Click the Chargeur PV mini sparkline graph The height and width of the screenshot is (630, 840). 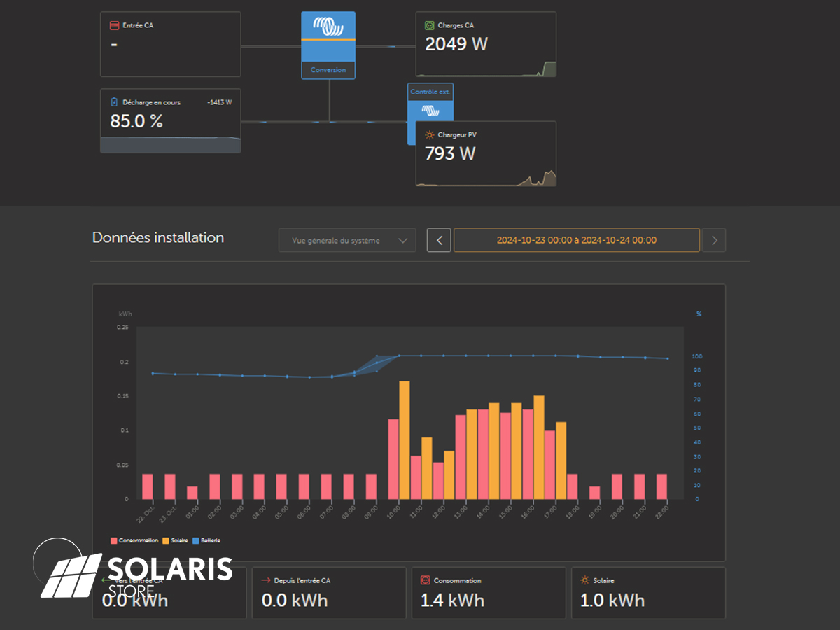tap(486, 178)
